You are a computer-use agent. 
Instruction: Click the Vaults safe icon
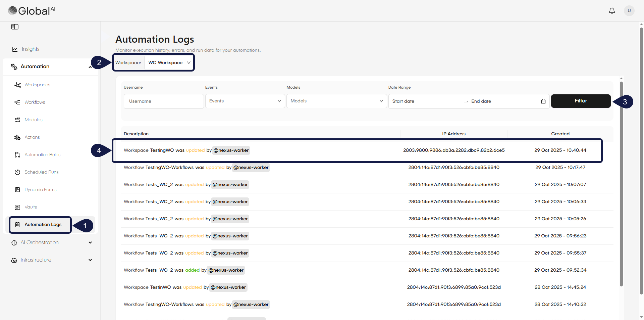17,207
